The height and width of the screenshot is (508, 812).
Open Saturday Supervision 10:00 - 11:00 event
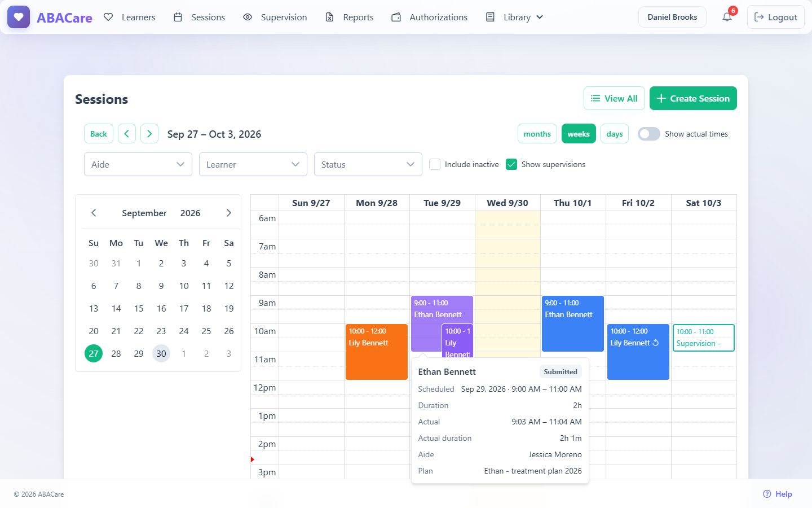coord(704,338)
